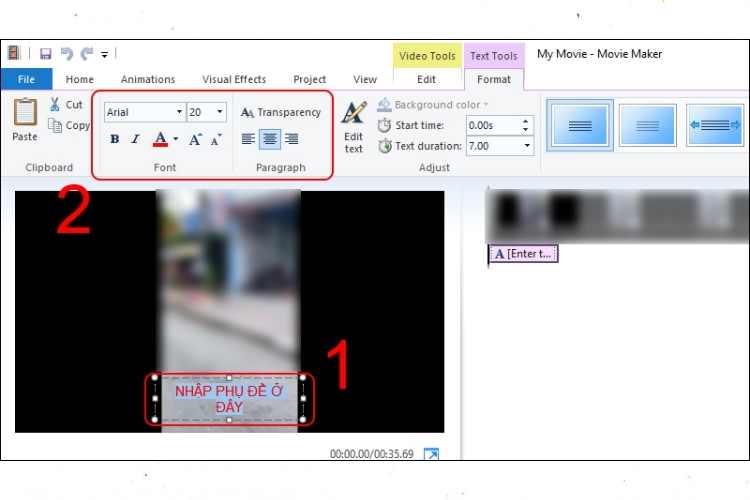This screenshot has height=500, width=750.
Task: Click the Start time clock icon
Action: (384, 125)
